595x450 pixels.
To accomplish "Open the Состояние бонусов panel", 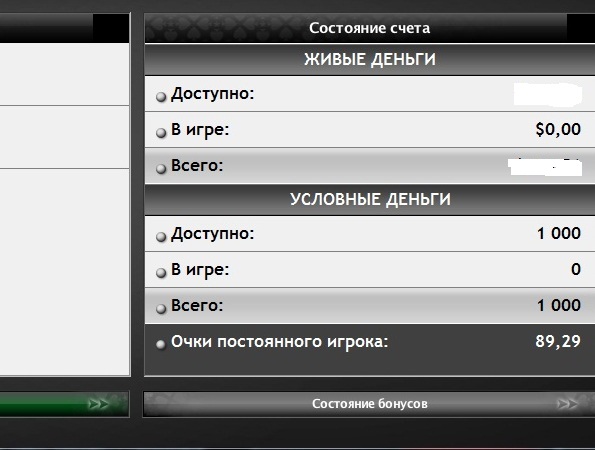I will pos(369,404).
